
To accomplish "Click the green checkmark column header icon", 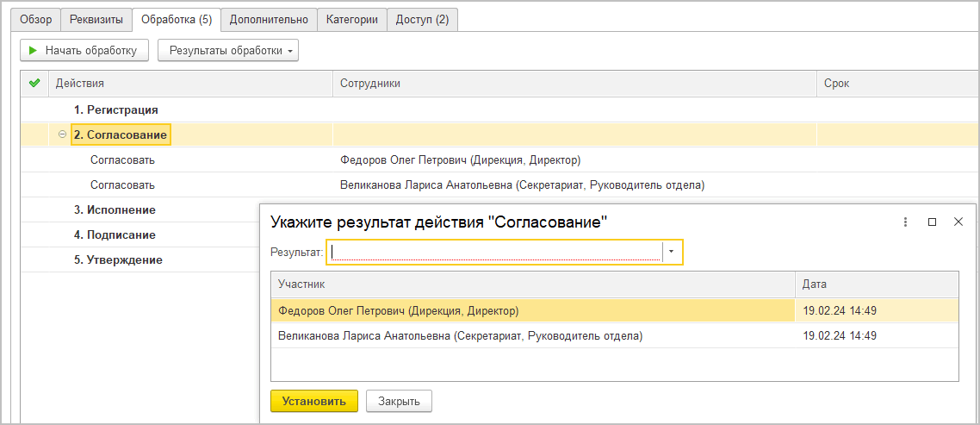I will 34,83.
